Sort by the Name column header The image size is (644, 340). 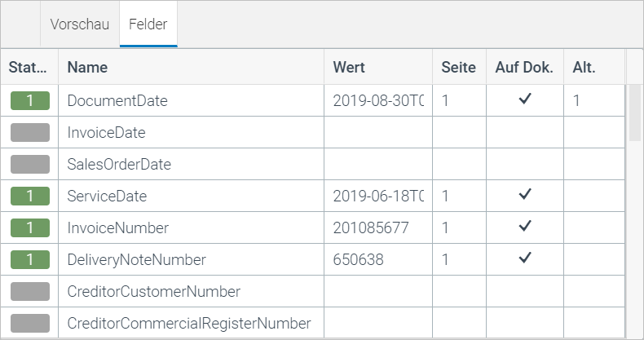(x=87, y=68)
